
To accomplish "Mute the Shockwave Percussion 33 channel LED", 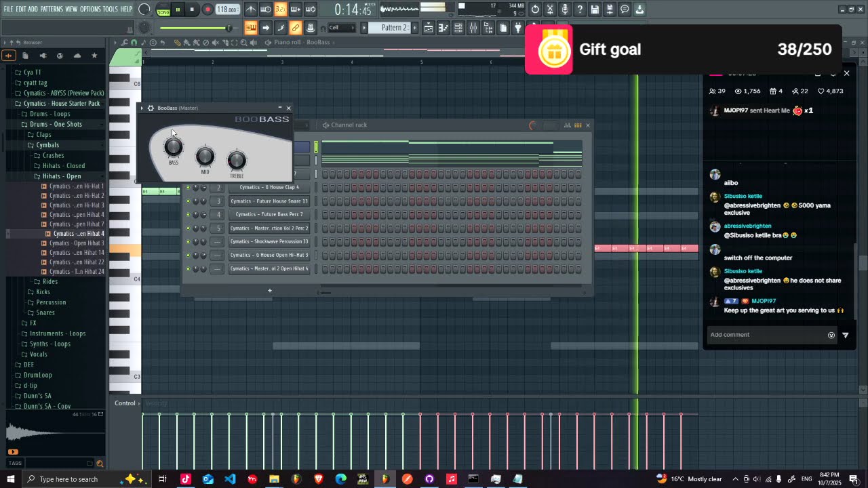I will pyautogui.click(x=188, y=242).
